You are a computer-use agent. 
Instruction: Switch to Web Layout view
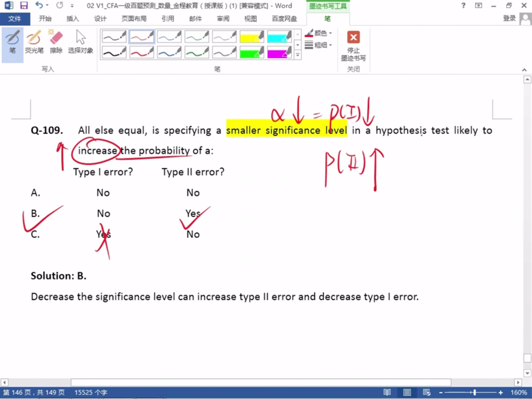coord(426,392)
